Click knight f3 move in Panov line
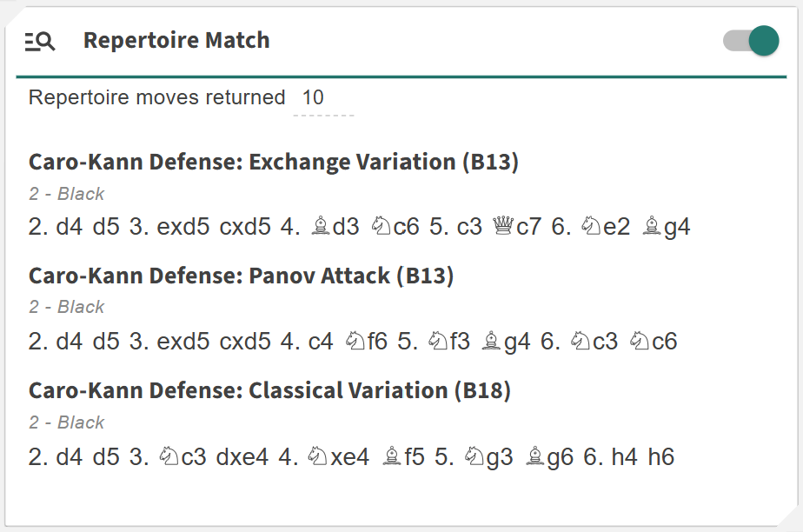803x532 pixels. click(448, 342)
